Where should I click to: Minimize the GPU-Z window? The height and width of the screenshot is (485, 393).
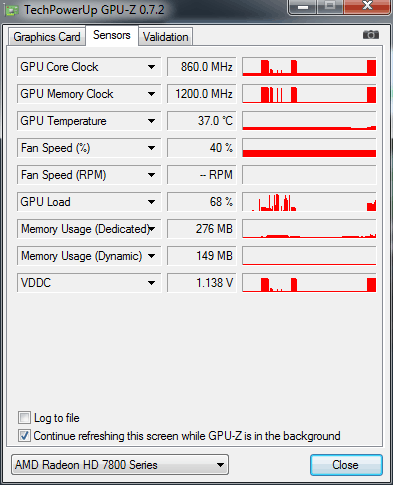pyautogui.click(x=303, y=7)
